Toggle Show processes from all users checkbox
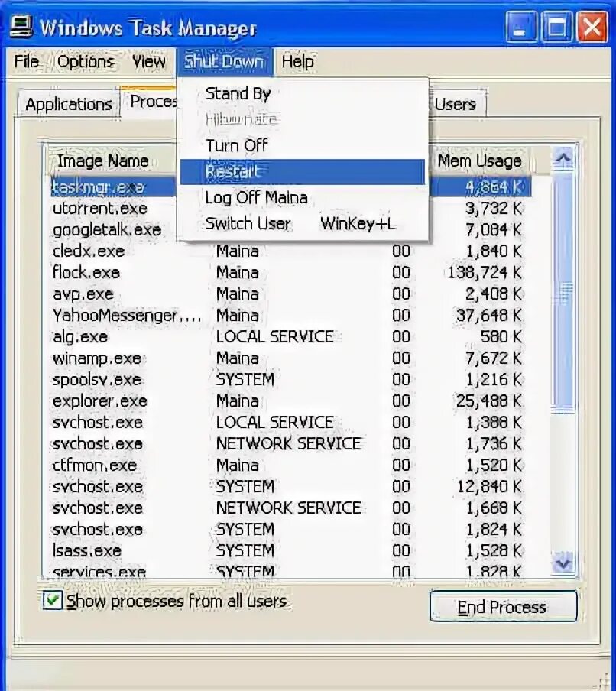 coord(52,601)
